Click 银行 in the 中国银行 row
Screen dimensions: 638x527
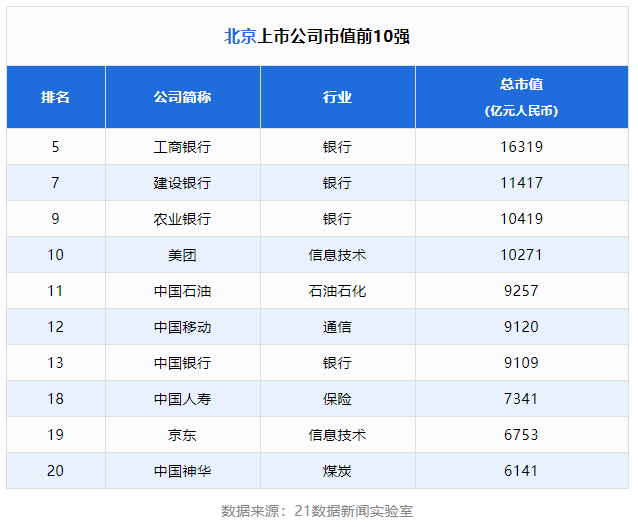coord(337,363)
